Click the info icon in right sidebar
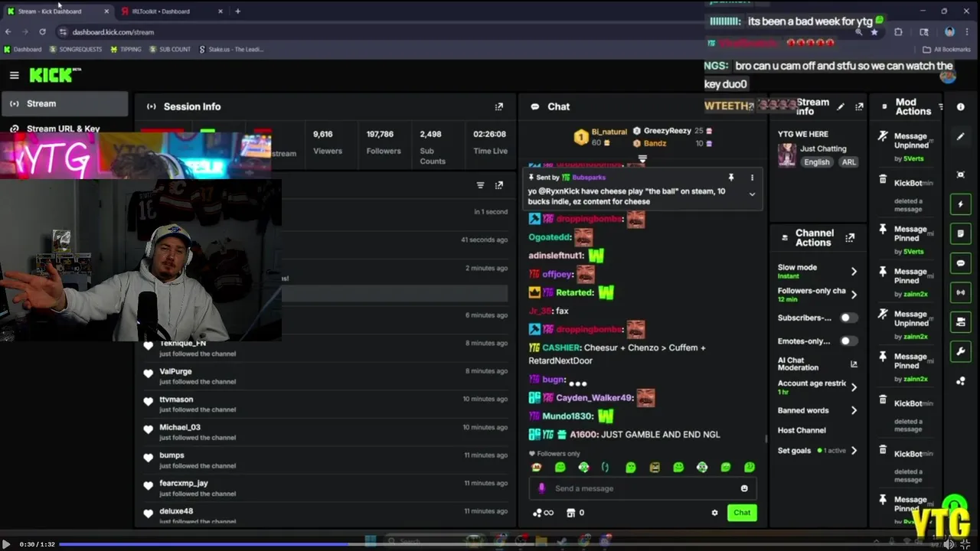Viewport: 980px width, 551px height. 961,106
